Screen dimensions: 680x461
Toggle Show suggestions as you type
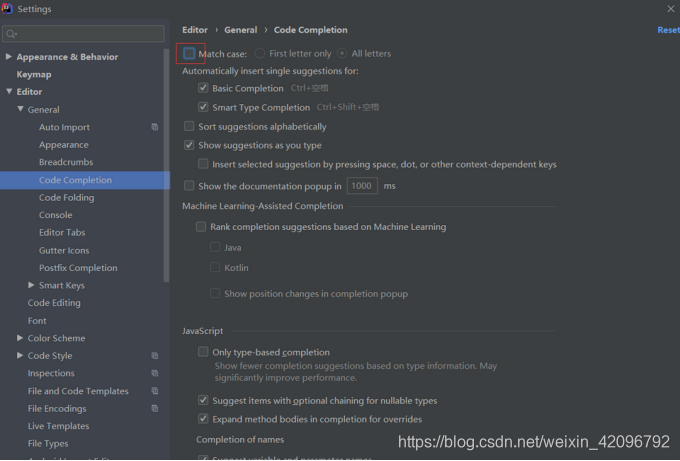tap(189, 145)
